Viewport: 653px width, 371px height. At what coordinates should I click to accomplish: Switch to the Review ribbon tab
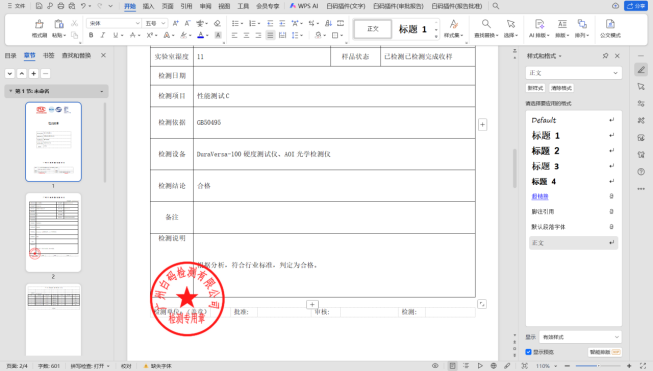(x=205, y=6)
